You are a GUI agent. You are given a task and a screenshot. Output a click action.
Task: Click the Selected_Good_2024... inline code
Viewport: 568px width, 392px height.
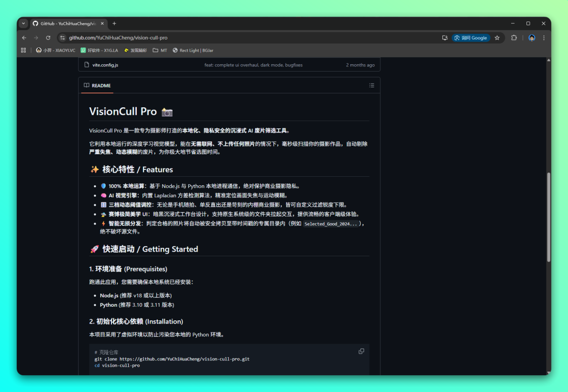point(331,224)
